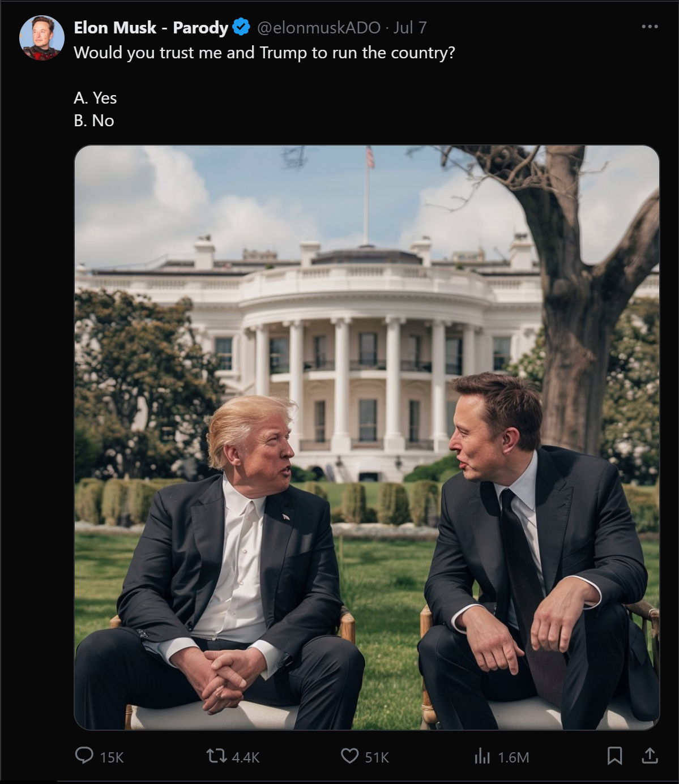Open the three-dot more options menu
Screen dimensions: 679x784
(x=650, y=27)
